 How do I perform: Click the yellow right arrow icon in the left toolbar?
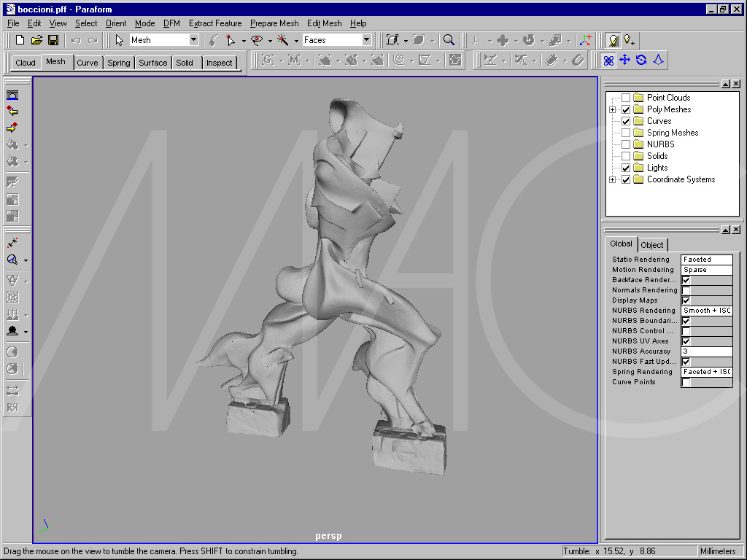click(12, 128)
